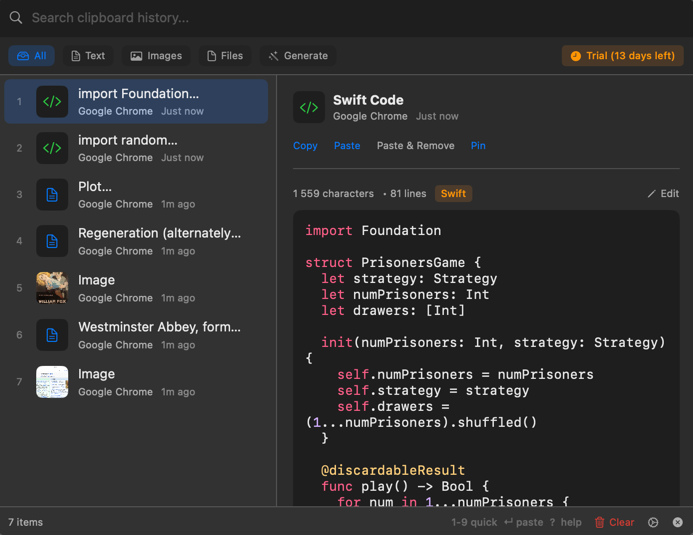The height and width of the screenshot is (535, 693).
Task: Switch to the All filter tab
Action: point(32,56)
